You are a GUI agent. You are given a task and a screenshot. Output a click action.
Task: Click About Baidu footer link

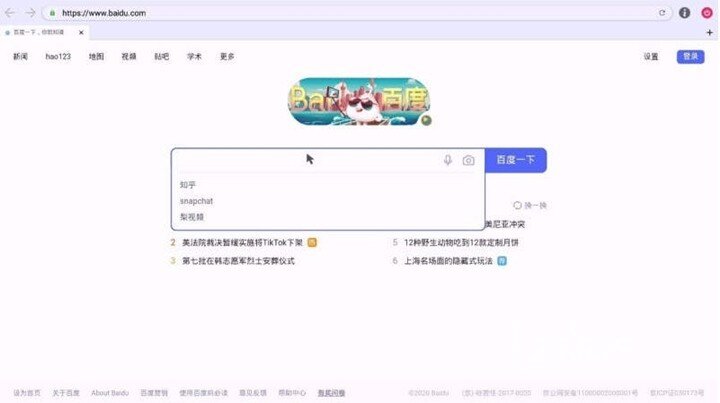click(110, 393)
